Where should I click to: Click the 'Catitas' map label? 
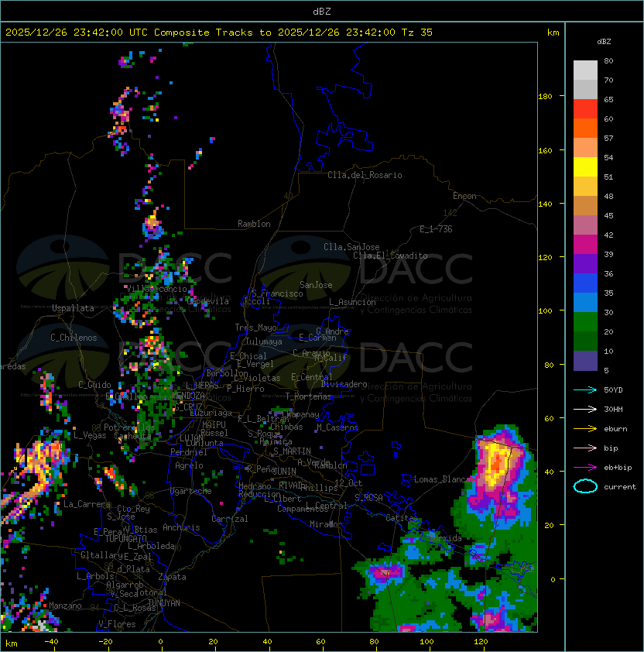click(x=402, y=518)
